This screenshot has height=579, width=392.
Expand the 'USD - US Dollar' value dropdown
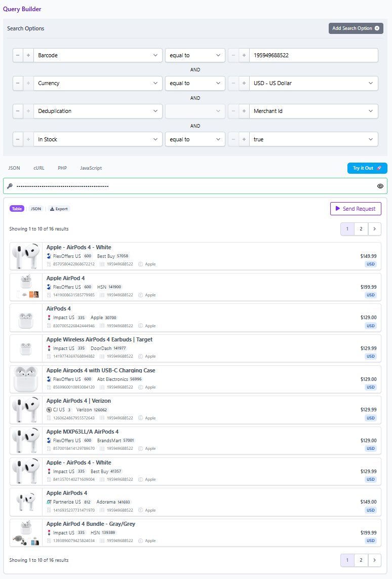pyautogui.click(x=313, y=83)
